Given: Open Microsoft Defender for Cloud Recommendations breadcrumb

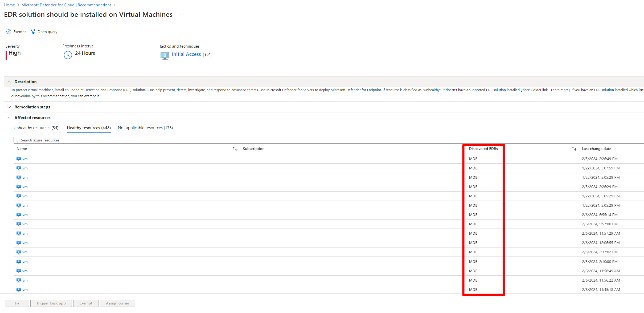Looking at the screenshot, I should click(x=66, y=5).
